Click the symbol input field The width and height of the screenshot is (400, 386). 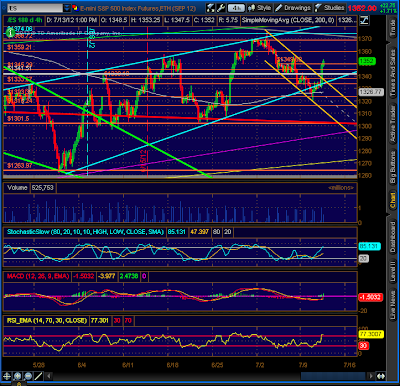tap(35, 8)
